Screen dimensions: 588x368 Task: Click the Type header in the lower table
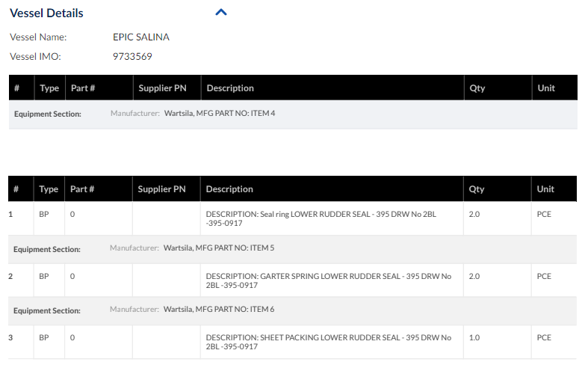49,189
